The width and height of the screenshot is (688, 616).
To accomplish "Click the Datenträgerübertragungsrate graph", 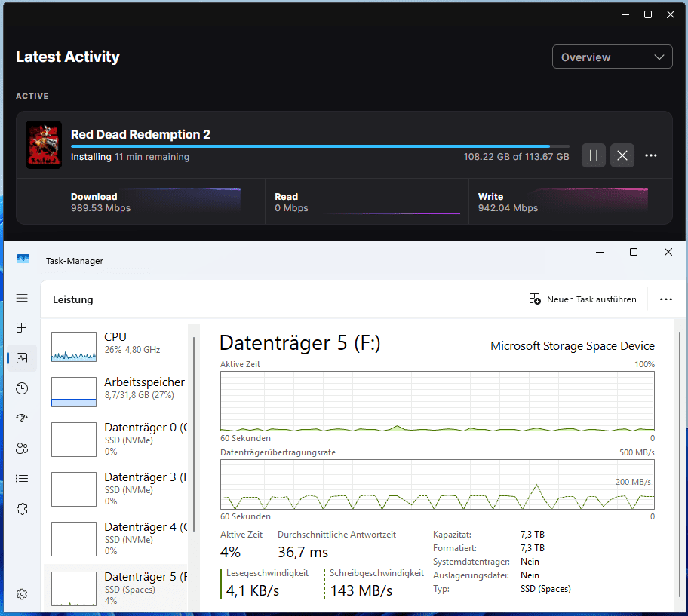I will [x=437, y=485].
